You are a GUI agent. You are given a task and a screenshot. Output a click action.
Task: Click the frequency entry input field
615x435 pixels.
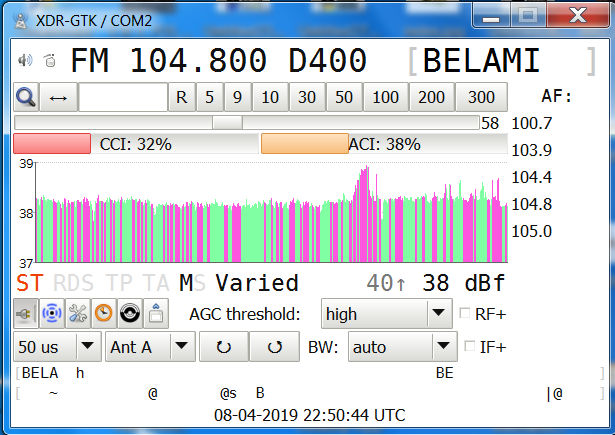[x=123, y=97]
